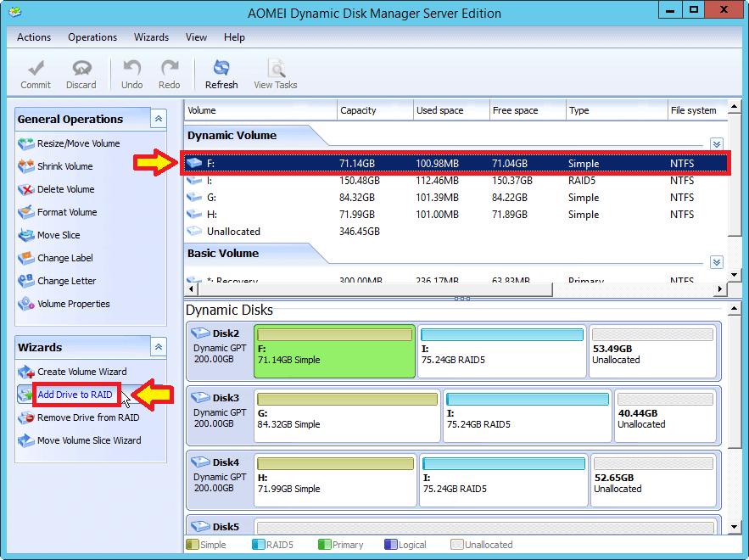Open the Help menu
Screen dimensions: 749x560
[x=234, y=37]
